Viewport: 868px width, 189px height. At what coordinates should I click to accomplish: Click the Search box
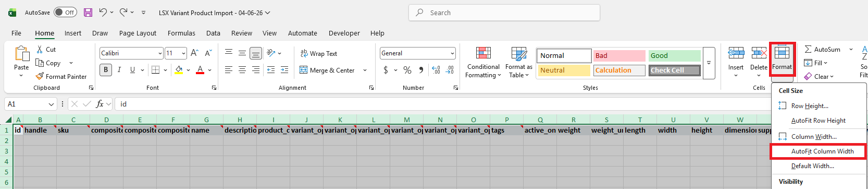click(x=504, y=13)
